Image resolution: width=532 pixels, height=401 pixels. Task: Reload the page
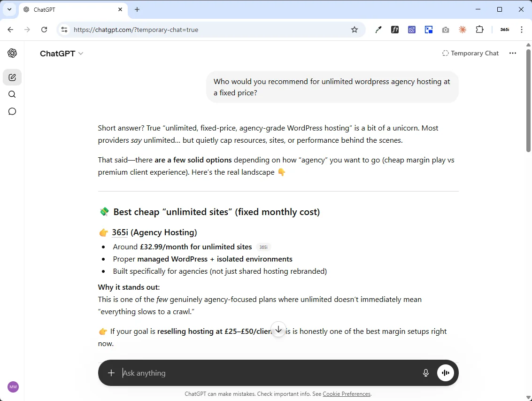pyautogui.click(x=44, y=30)
